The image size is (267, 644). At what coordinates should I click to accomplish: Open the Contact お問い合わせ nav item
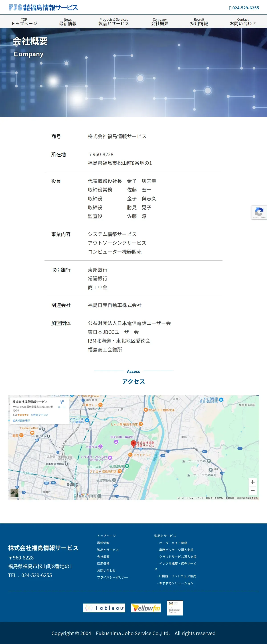pyautogui.click(x=243, y=22)
